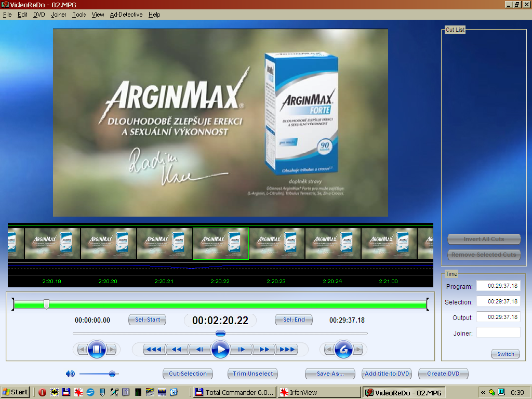The width and height of the screenshot is (532, 399).
Task: Click the red Opera quick launch icon
Action: point(43,392)
